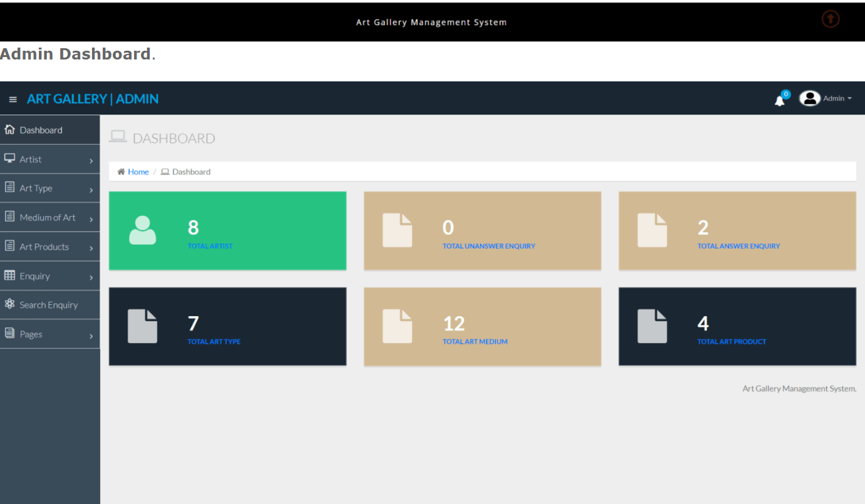Click the Search Enquiry gear icon
The width and height of the screenshot is (865, 504).
tap(9, 304)
